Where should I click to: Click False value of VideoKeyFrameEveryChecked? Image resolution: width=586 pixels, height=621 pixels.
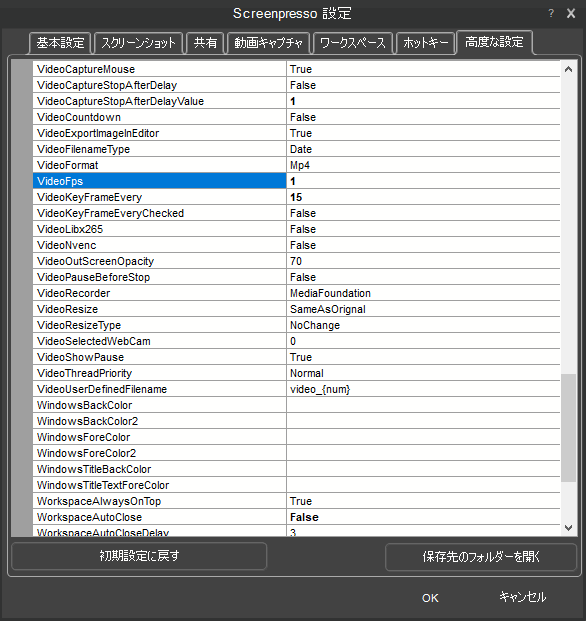point(423,213)
